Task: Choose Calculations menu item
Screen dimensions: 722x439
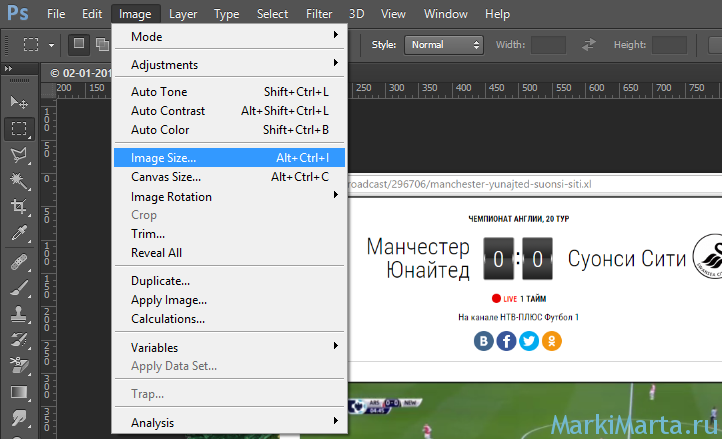Action: pyautogui.click(x=229, y=319)
